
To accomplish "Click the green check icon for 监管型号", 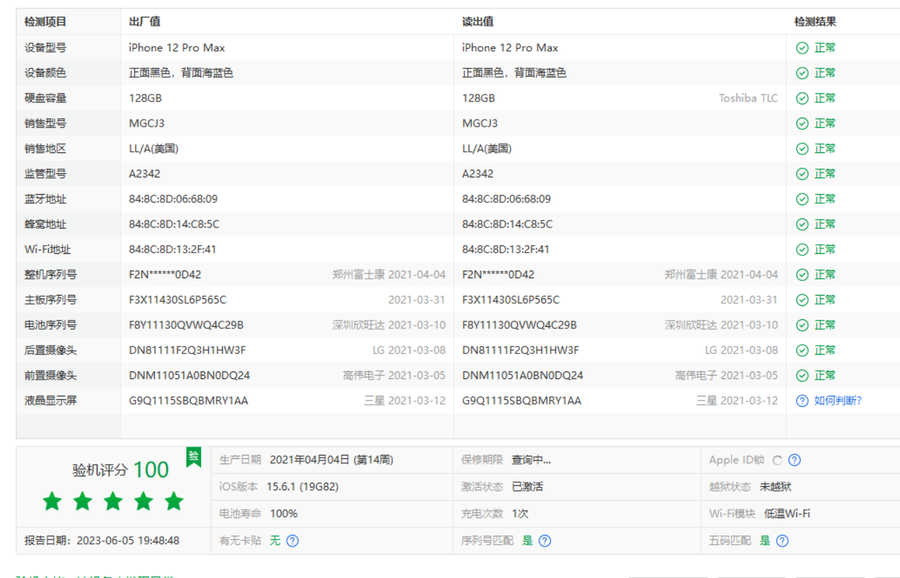I will 802,174.
